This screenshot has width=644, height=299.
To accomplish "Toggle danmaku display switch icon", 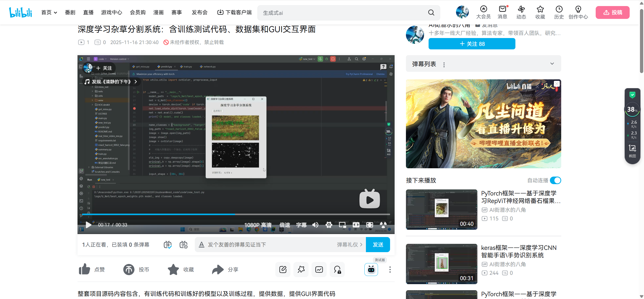I will (x=168, y=245).
